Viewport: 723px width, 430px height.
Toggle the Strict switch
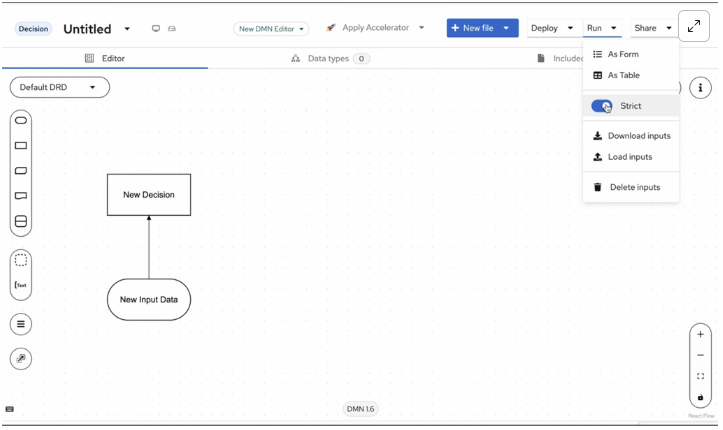point(602,106)
